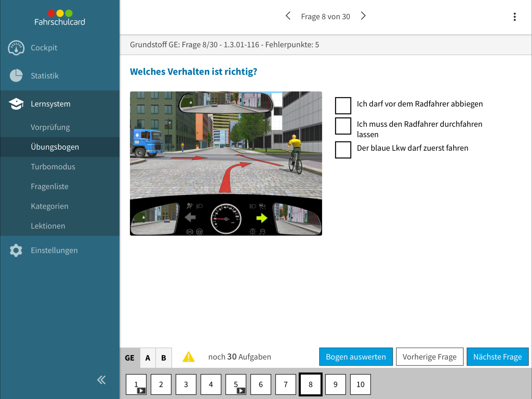Viewport: 532px width, 399px height.
Task: Jump to question 5 video tile
Action: point(236,384)
